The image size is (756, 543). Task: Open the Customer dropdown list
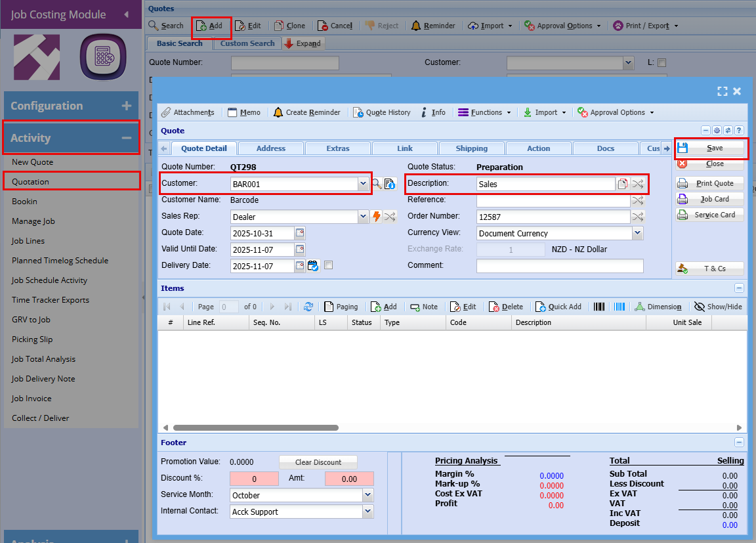click(x=364, y=184)
